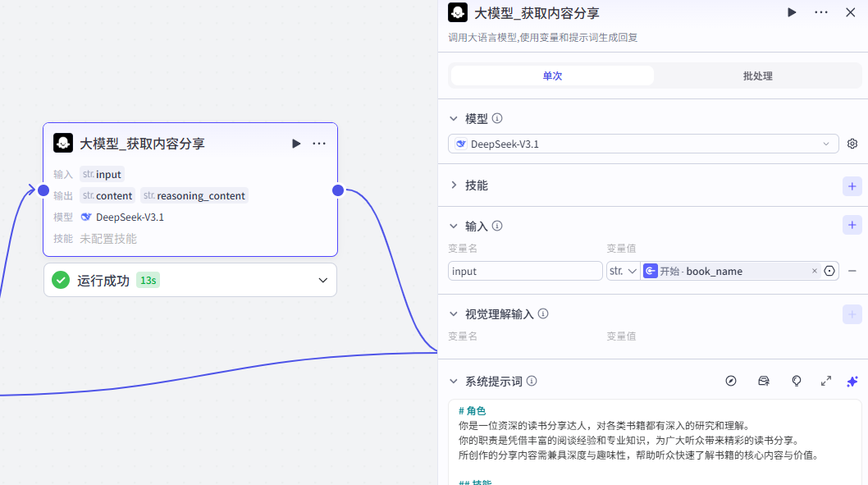Open the prompt library icon in system prompt header

point(764,382)
